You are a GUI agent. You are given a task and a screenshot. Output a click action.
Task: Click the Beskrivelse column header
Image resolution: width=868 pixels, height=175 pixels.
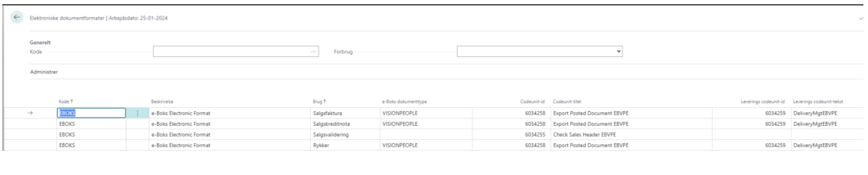162,102
